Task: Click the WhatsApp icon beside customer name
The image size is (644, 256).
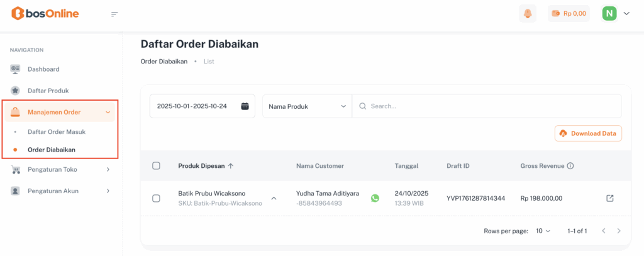Action: (375, 198)
